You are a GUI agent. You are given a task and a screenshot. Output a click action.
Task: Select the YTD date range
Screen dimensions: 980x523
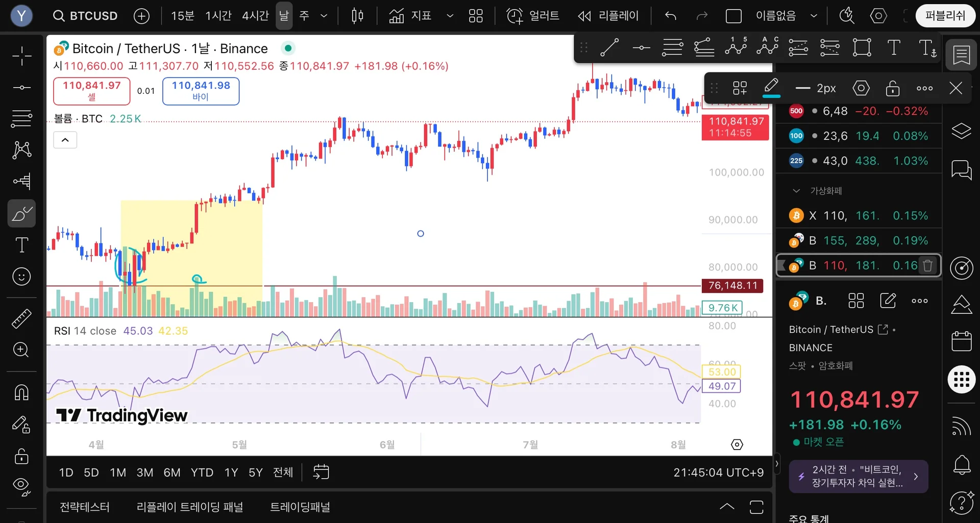pyautogui.click(x=202, y=472)
